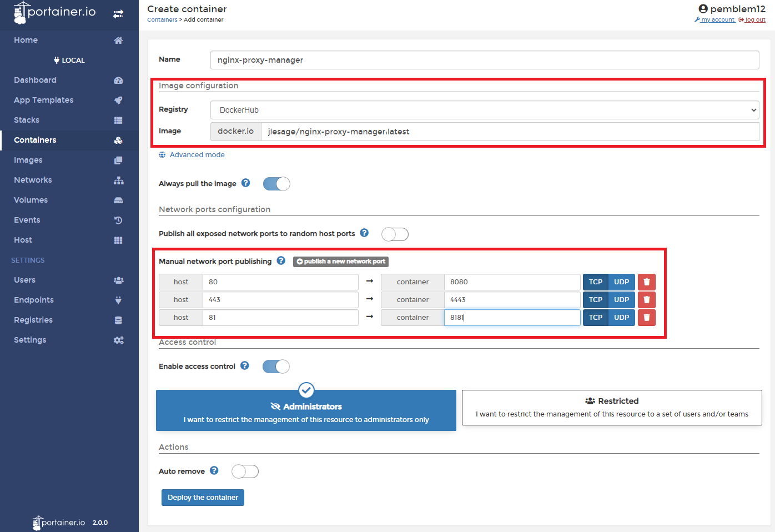The image size is (775, 532).
Task: Click help icon beside Manual network port publishing
Action: (281, 261)
